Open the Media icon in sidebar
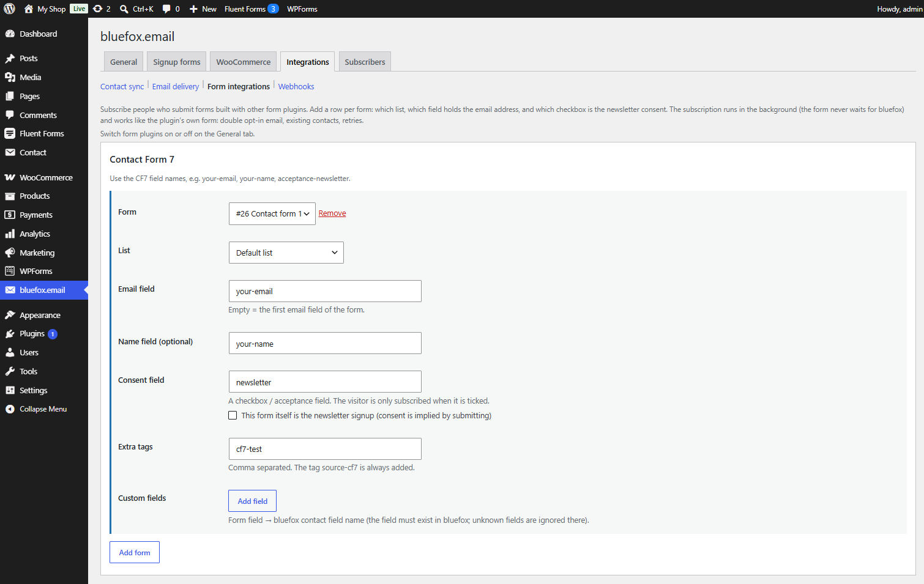 10,77
